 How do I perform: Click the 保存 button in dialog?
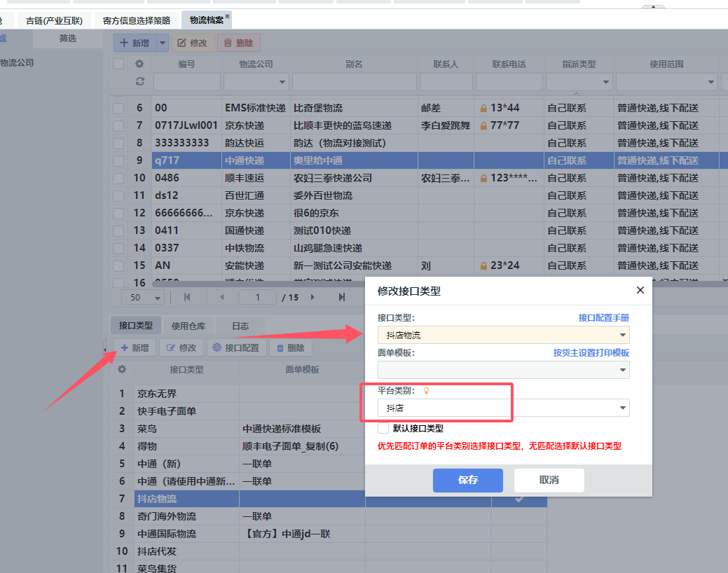tap(467, 481)
